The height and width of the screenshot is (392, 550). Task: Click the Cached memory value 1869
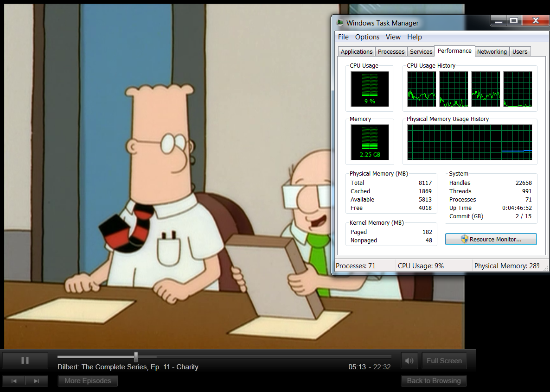425,191
